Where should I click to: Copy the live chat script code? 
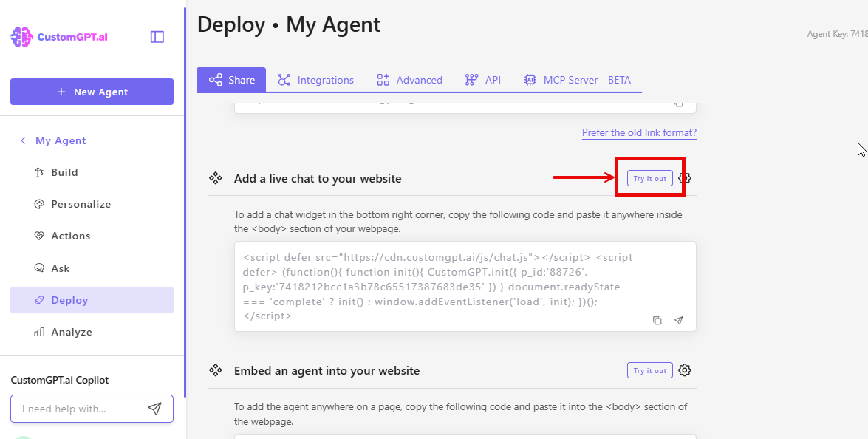pos(657,321)
